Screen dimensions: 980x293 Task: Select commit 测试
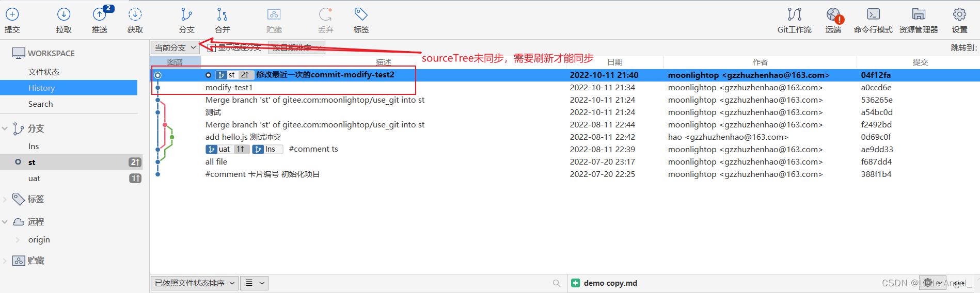pyautogui.click(x=565, y=112)
